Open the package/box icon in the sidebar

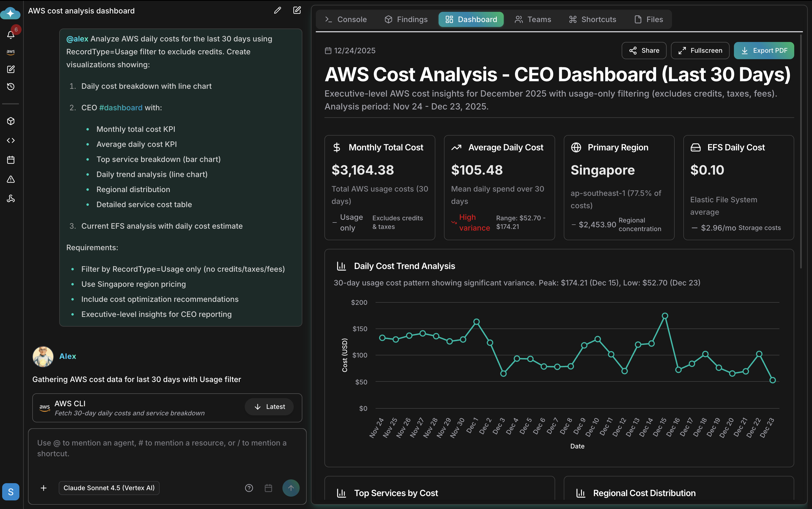[x=10, y=121]
